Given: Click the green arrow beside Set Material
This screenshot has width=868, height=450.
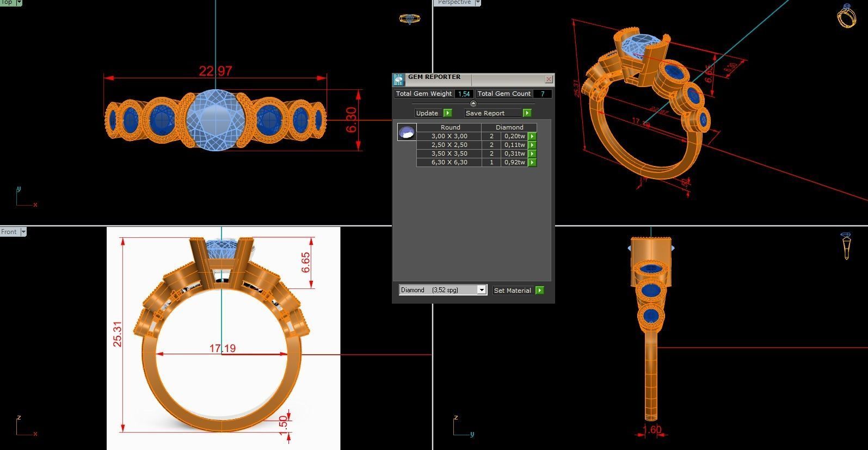Looking at the screenshot, I should [x=539, y=290].
